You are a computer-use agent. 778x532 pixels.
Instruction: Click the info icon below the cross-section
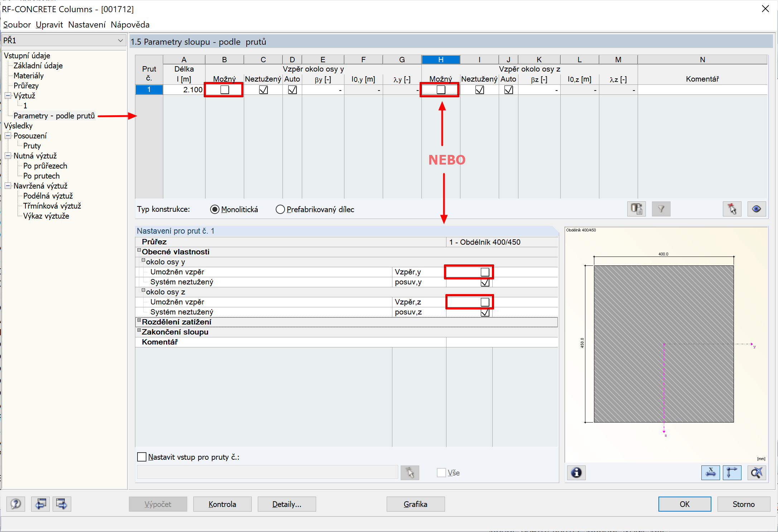click(576, 473)
